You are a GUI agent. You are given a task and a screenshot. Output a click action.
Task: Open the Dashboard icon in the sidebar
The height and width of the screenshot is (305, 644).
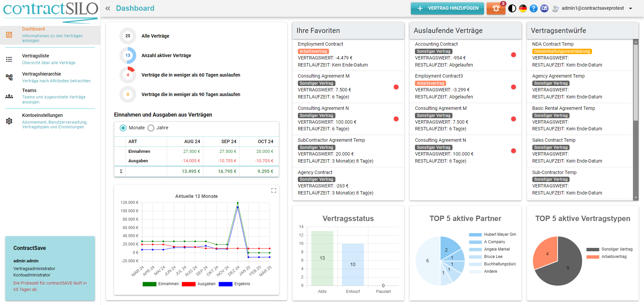[9, 35]
